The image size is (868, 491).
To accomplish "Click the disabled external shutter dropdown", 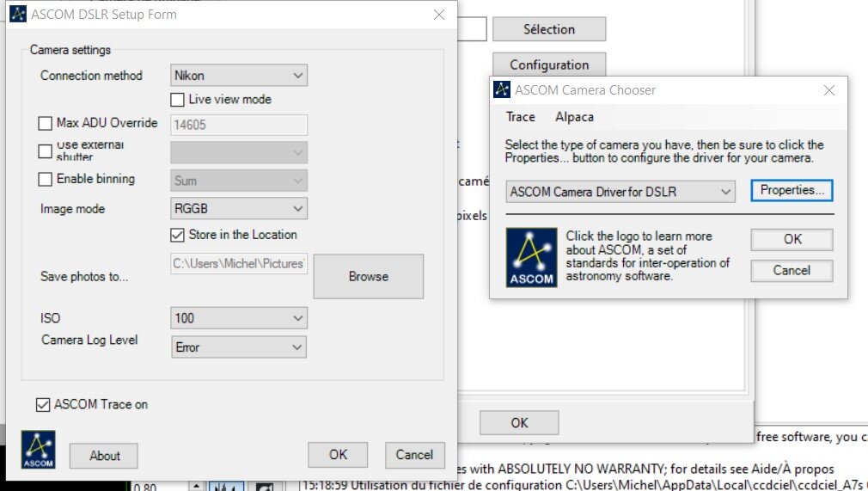I will [239, 152].
